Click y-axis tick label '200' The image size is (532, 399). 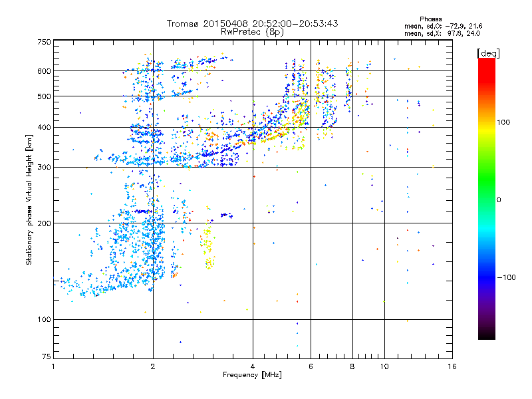(45, 223)
